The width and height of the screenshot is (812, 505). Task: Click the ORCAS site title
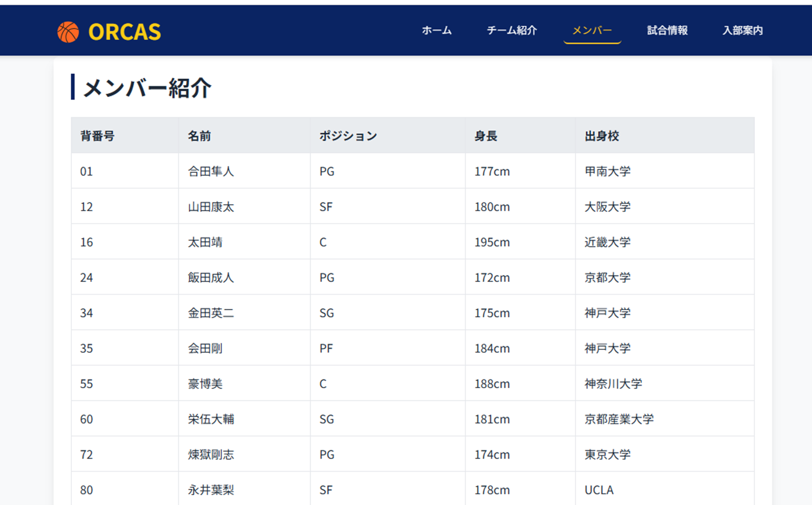click(124, 32)
